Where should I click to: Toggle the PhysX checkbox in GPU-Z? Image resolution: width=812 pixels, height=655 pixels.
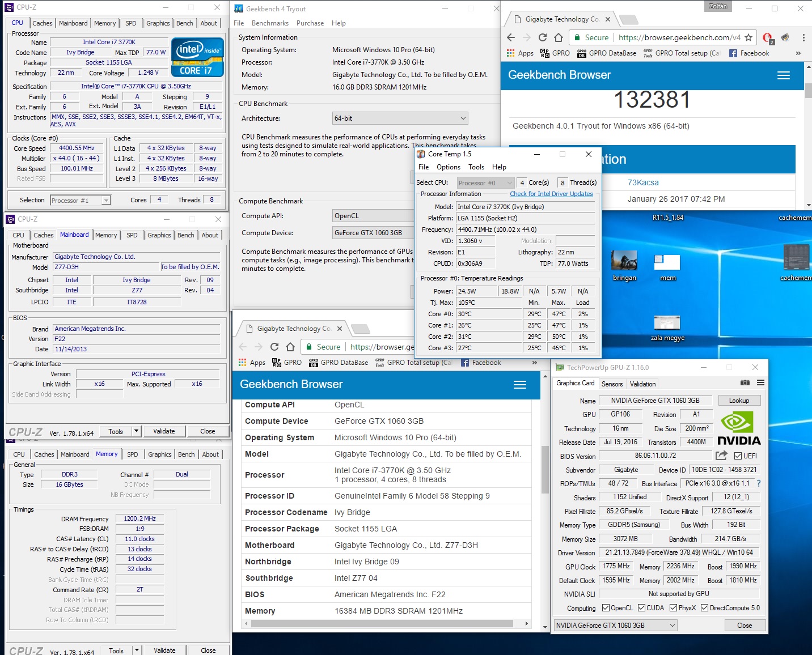point(673,608)
